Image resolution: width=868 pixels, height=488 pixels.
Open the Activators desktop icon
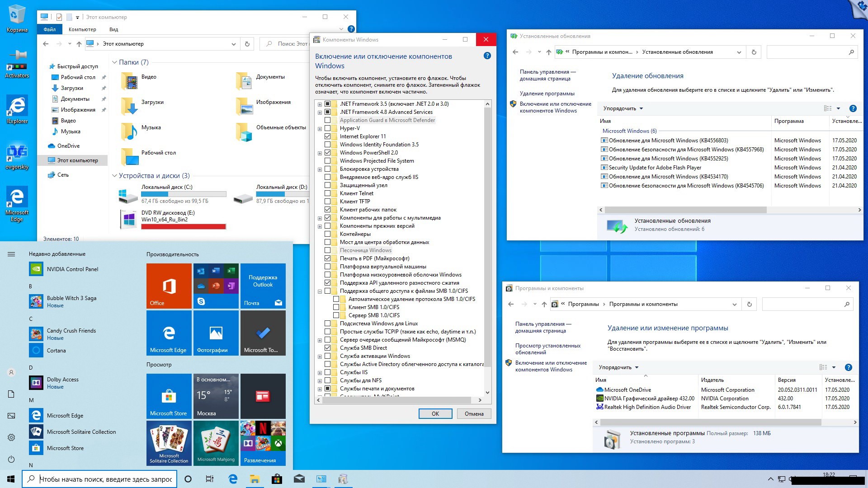pos(17,64)
